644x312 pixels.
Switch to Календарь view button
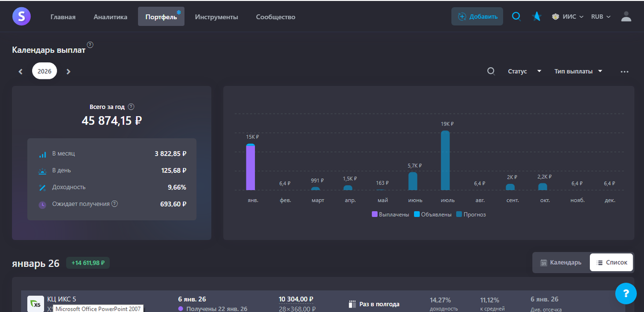561,262
